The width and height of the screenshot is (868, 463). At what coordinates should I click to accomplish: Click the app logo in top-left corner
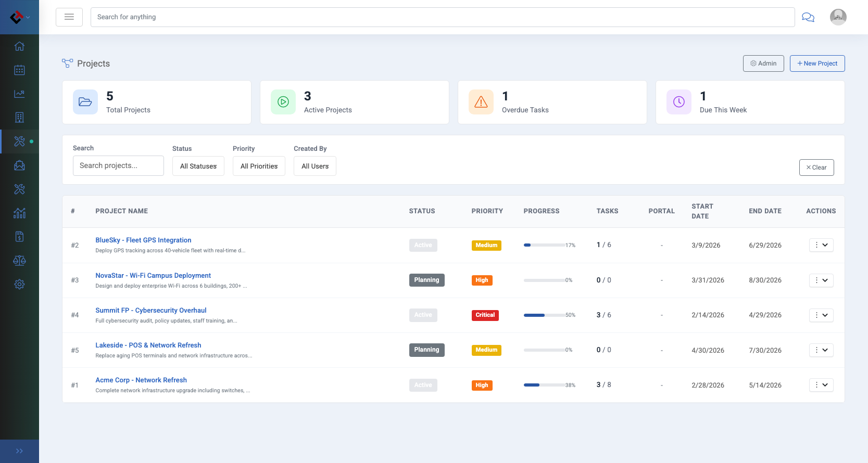[x=17, y=17]
